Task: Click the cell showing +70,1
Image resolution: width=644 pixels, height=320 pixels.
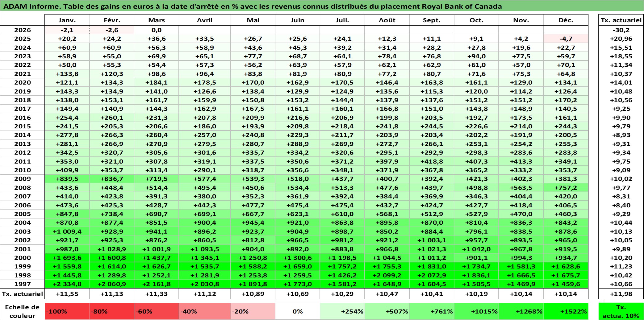Action: pyautogui.click(x=566, y=65)
